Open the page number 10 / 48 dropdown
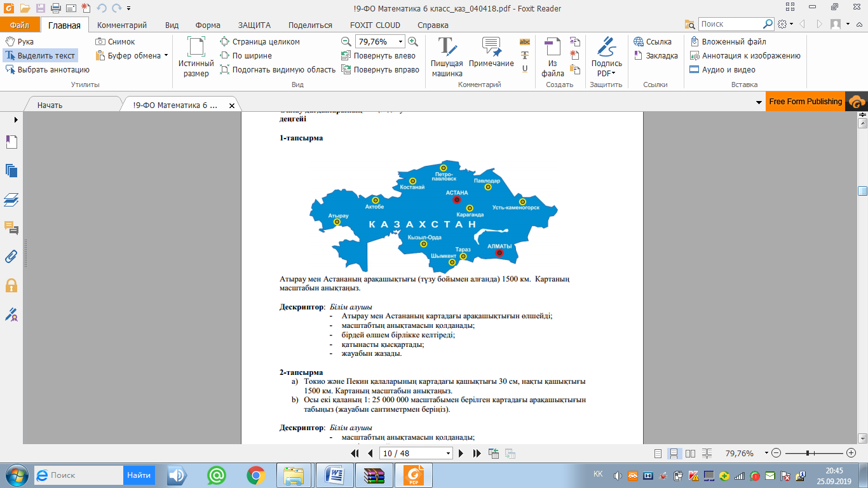Viewport: 868px width, 488px height. 449,454
